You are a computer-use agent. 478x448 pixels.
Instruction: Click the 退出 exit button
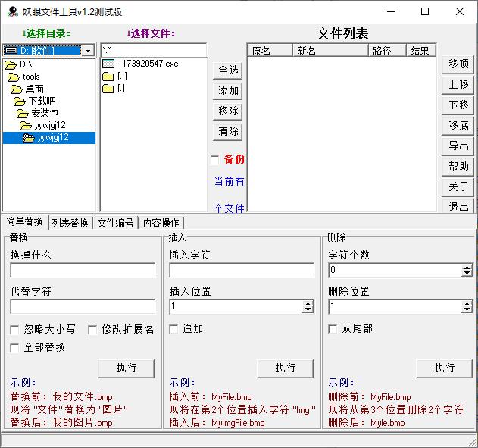click(458, 206)
